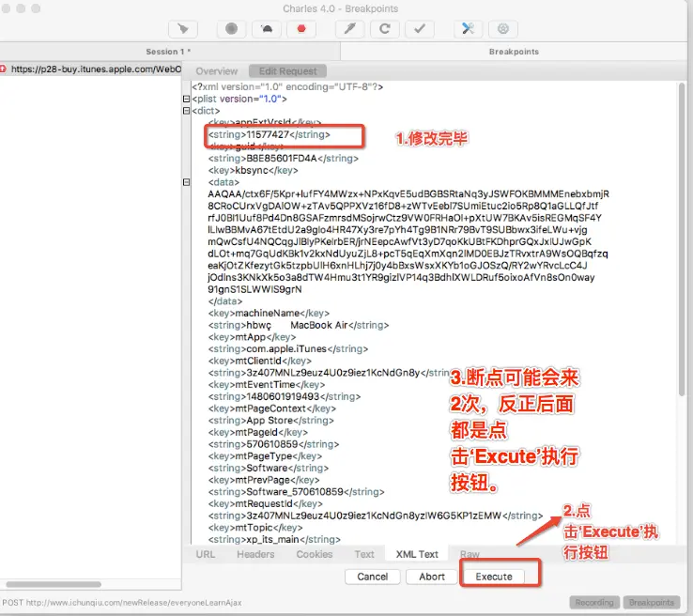Click the mtTopic key line
Screen dimensions: 693x616
point(255,528)
